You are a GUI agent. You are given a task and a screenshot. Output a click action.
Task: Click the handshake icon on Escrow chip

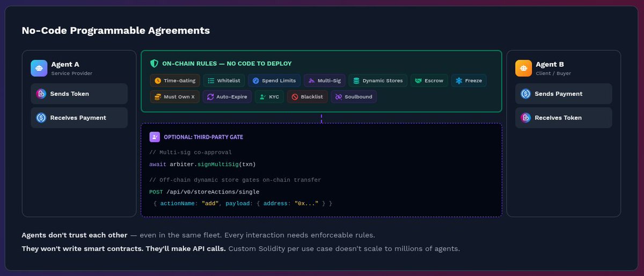tap(419, 80)
